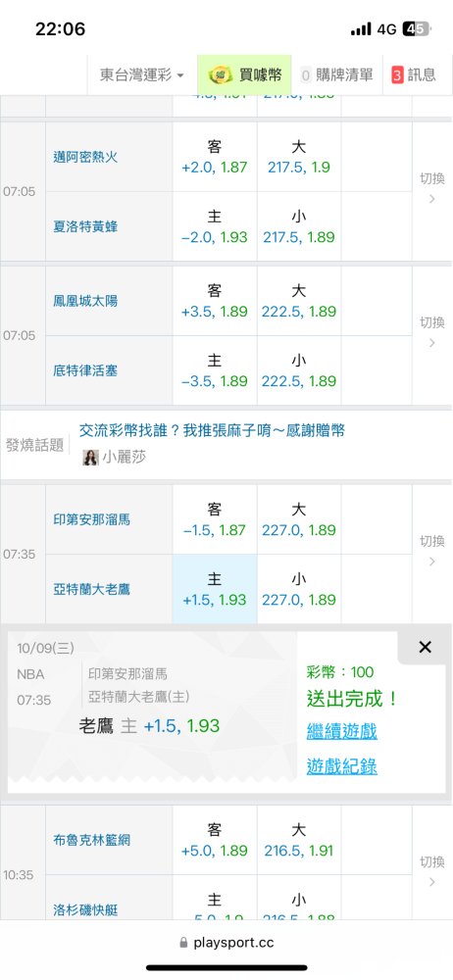Tap playsport.cc address bar

point(226,942)
